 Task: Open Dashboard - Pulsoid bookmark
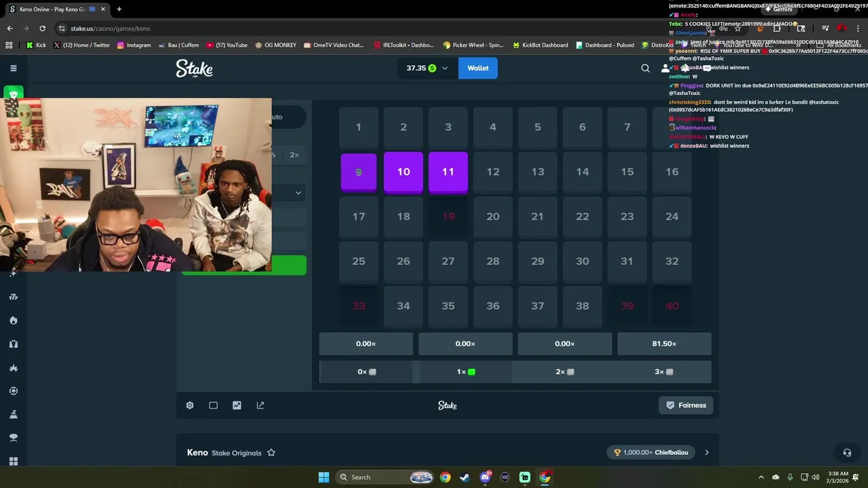coord(605,45)
